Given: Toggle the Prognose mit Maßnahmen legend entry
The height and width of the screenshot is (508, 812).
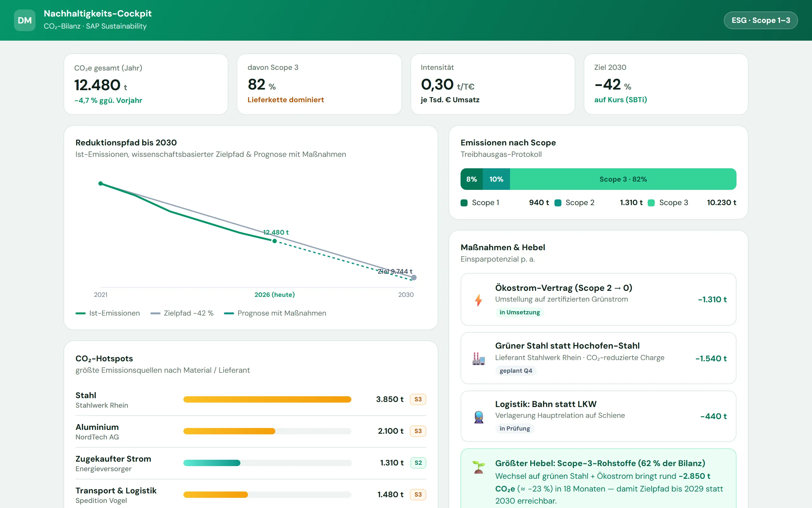Looking at the screenshot, I should click(x=275, y=313).
